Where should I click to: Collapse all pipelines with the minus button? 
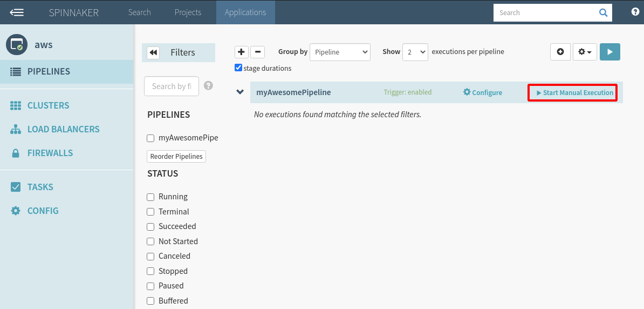pos(258,52)
